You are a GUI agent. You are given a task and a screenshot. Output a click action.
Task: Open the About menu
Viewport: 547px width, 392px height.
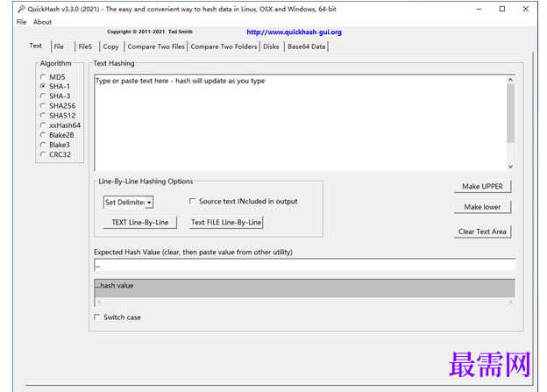tap(42, 22)
